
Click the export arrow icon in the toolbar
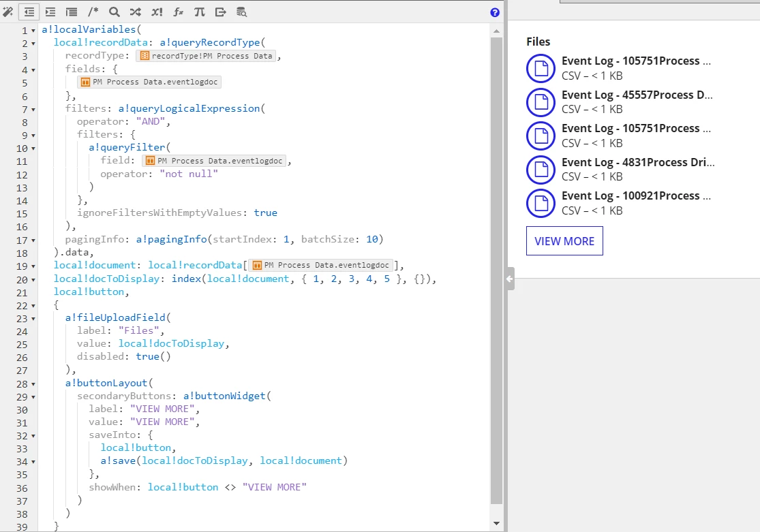(x=221, y=12)
